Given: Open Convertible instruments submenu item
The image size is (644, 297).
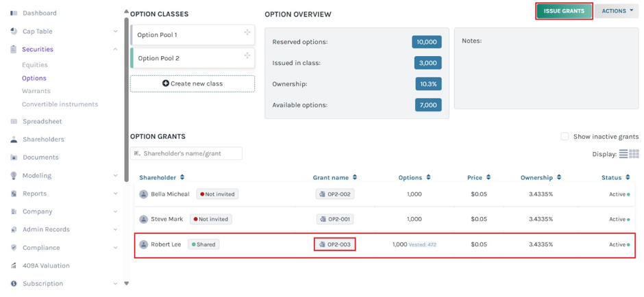Looking at the screenshot, I should pyautogui.click(x=60, y=104).
